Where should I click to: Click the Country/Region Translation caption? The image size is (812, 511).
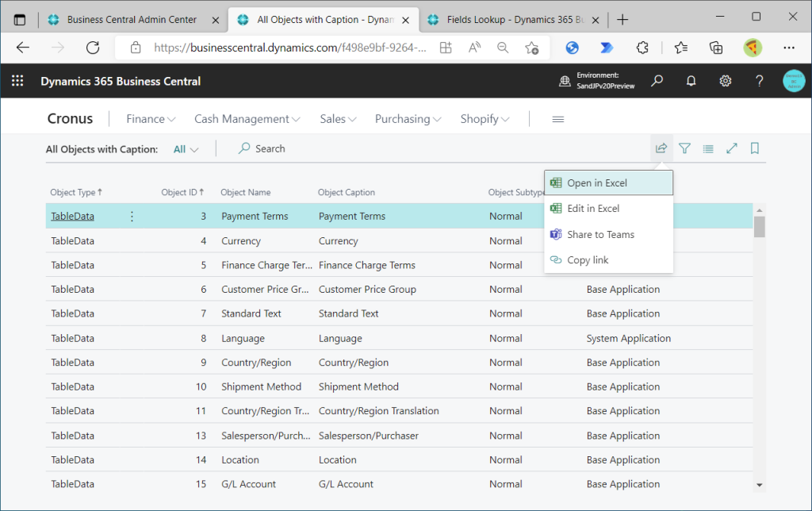click(x=378, y=411)
